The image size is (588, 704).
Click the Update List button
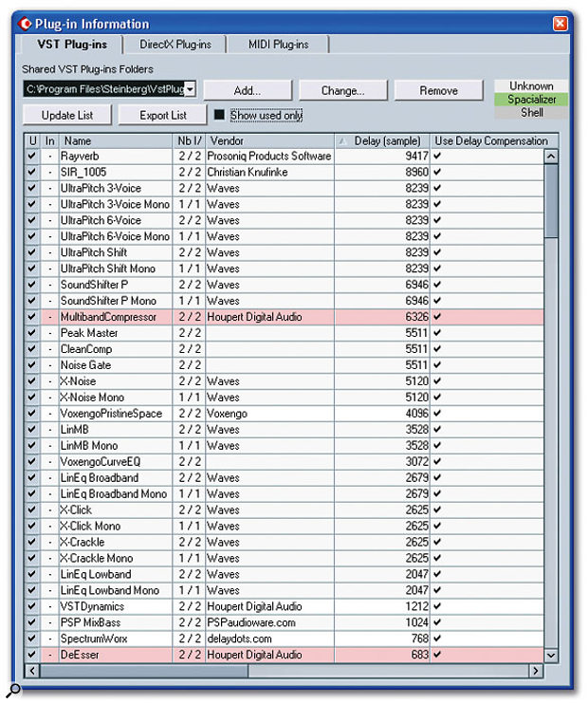[67, 116]
